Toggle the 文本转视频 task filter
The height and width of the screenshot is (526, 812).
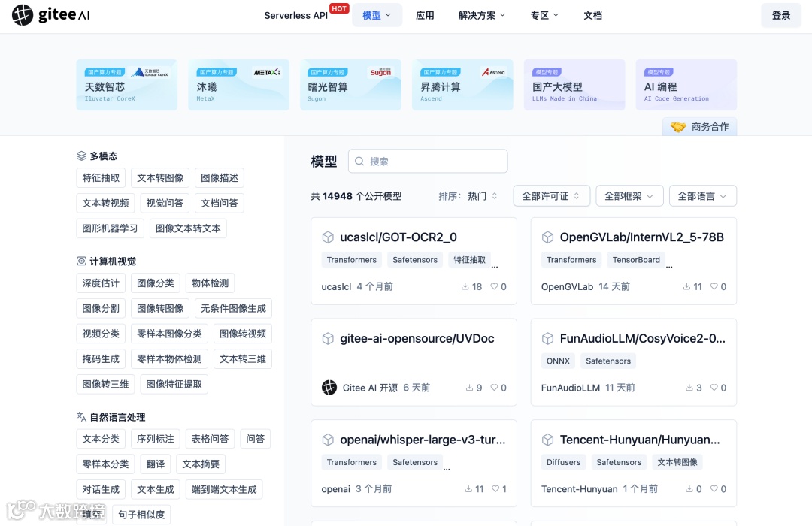106,203
